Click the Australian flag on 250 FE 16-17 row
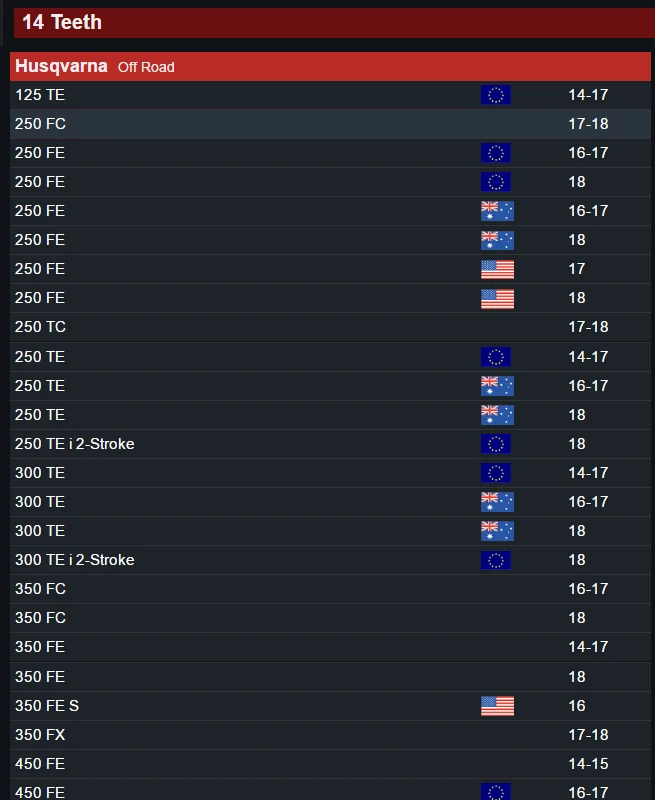Screen dimensions: 655x800 tap(497, 211)
